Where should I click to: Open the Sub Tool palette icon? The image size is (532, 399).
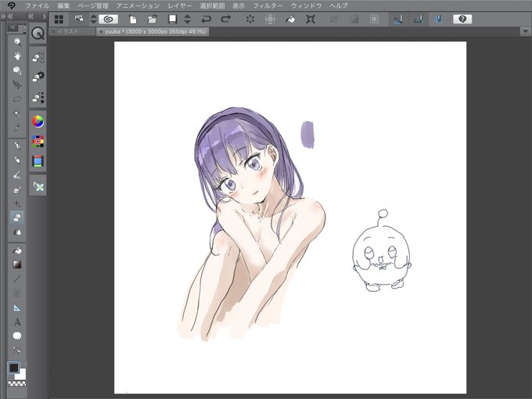pyautogui.click(x=38, y=57)
